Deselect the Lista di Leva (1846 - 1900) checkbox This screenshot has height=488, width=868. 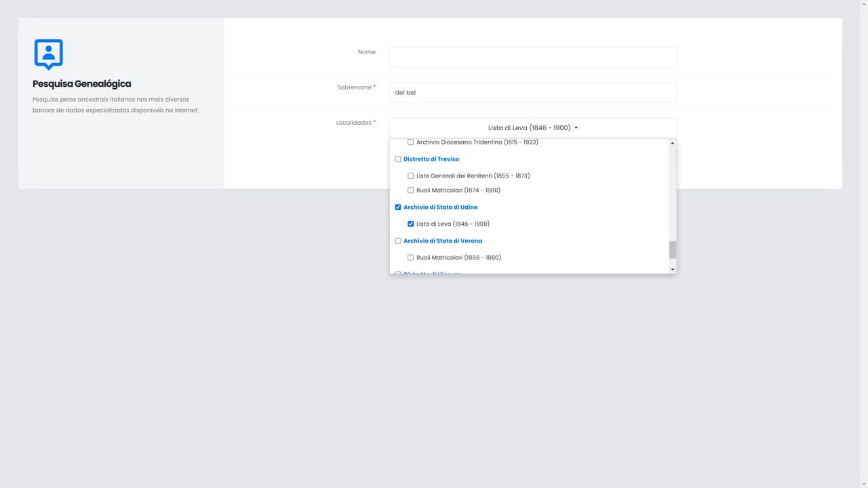point(410,224)
